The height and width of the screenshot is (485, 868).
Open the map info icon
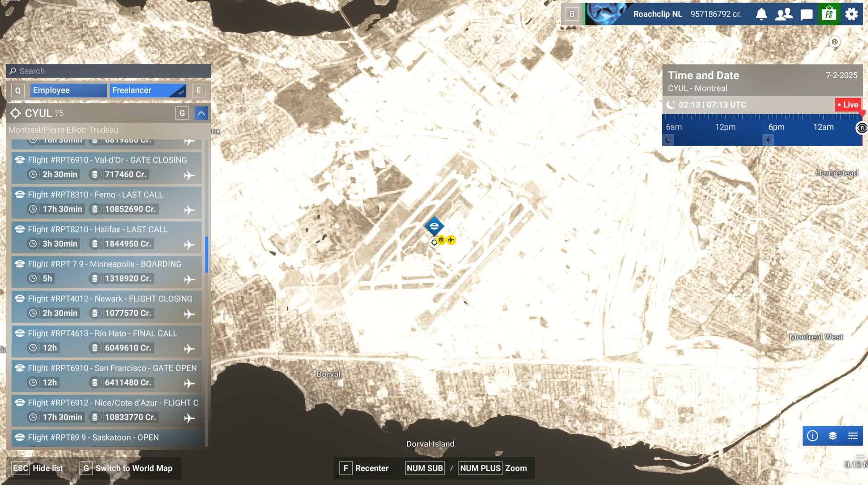pyautogui.click(x=812, y=436)
